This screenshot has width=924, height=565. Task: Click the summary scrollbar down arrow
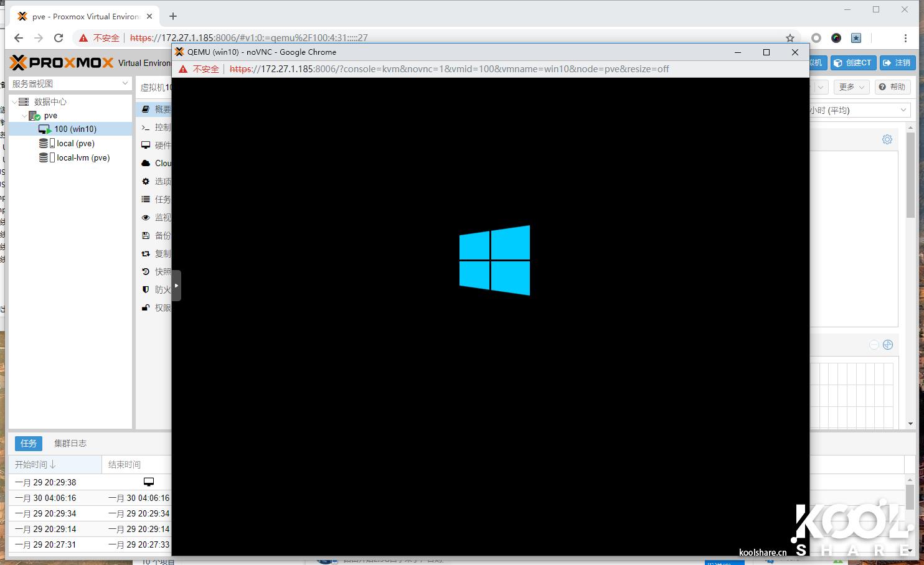[910, 424]
